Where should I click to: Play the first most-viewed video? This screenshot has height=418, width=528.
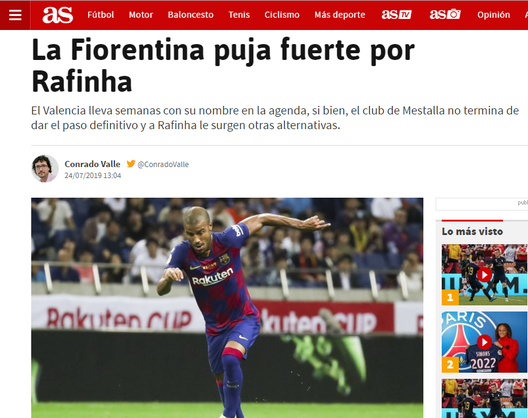tap(484, 275)
